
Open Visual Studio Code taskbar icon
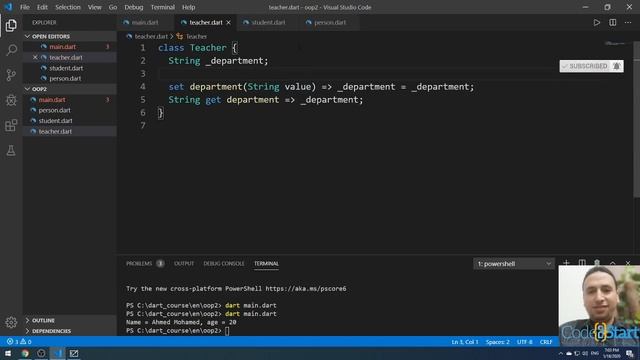58,353
